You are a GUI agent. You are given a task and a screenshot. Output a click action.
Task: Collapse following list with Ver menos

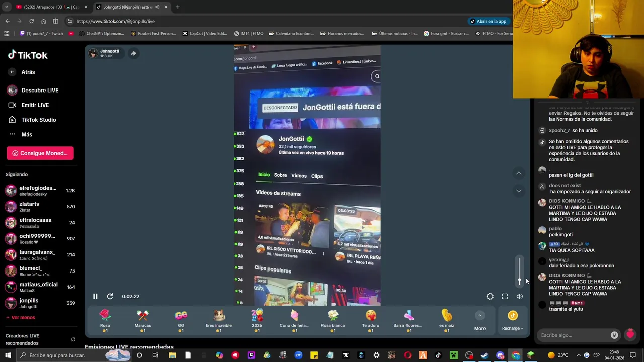click(20, 318)
